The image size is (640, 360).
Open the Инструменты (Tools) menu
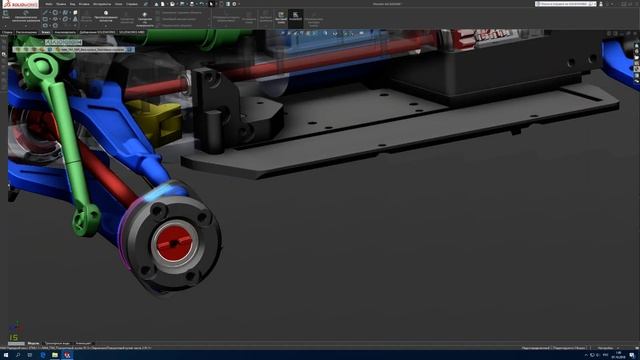[102, 4]
